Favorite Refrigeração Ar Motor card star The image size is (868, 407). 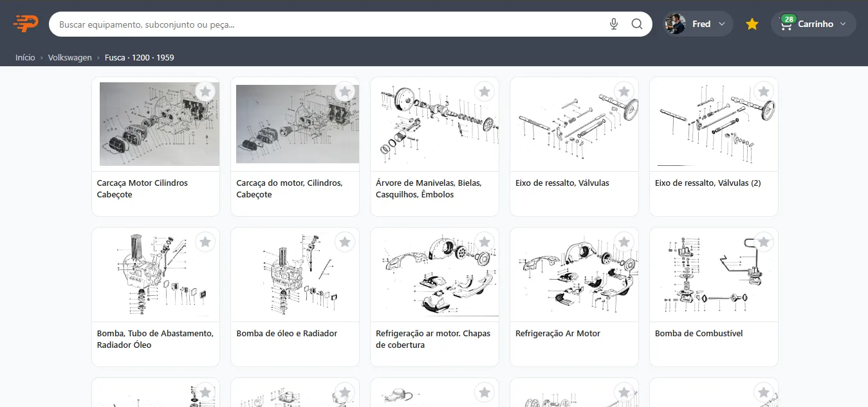(x=624, y=242)
